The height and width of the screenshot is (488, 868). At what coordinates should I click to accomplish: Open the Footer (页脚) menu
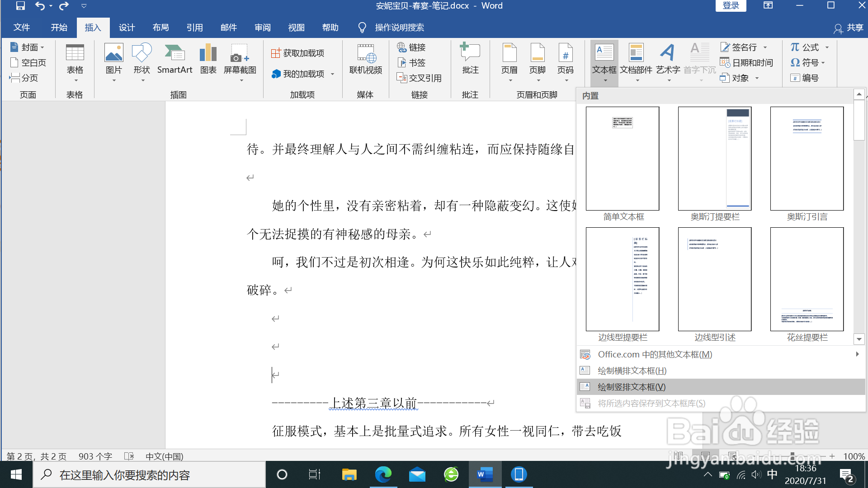tap(538, 63)
